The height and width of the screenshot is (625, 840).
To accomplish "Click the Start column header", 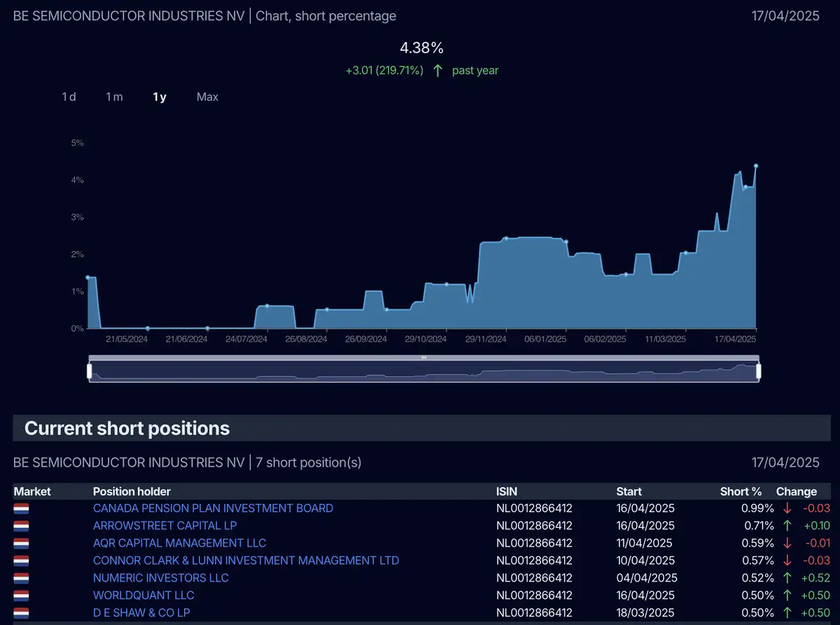I will (629, 491).
